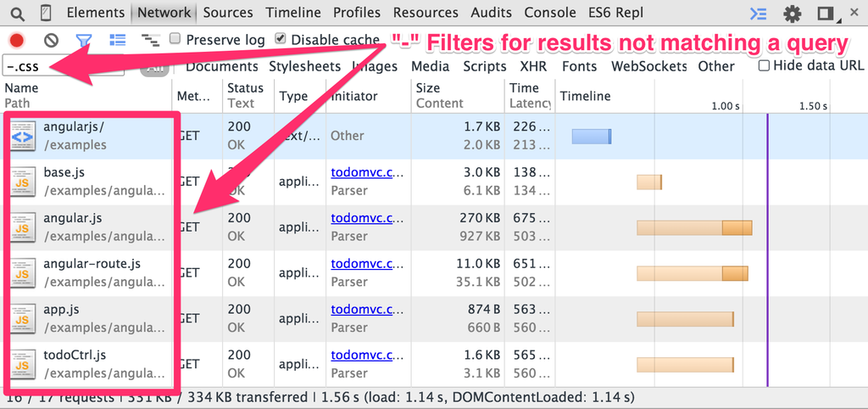Enable the Preserve log checkbox
Viewport: 868px width, 409px height.
(x=175, y=39)
